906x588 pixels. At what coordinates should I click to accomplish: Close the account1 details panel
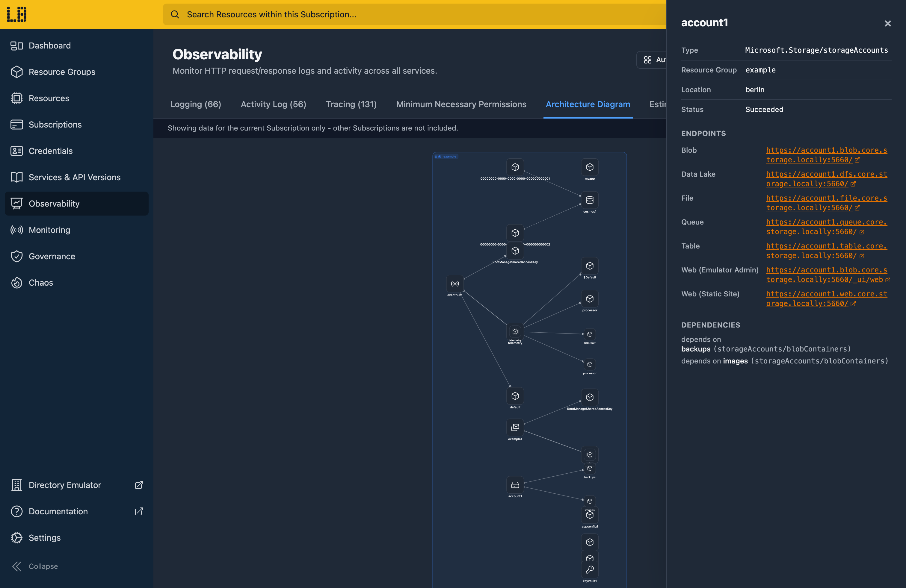click(x=888, y=24)
